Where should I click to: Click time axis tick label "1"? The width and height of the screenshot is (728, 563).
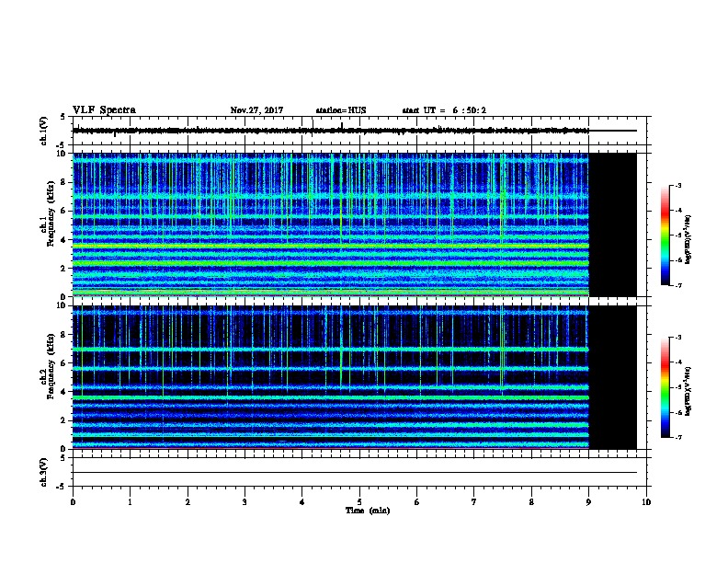point(130,502)
